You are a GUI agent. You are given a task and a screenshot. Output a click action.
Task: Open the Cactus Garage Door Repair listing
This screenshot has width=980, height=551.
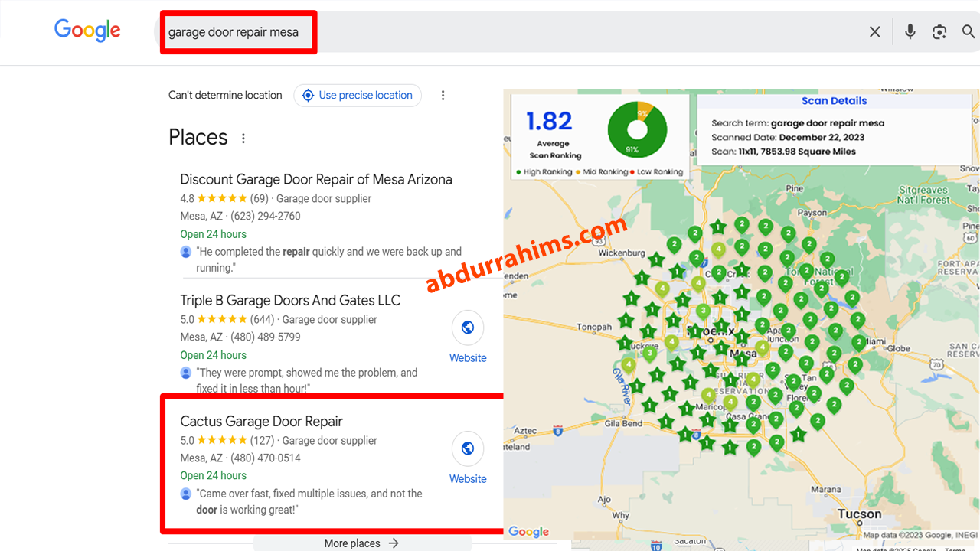click(261, 422)
